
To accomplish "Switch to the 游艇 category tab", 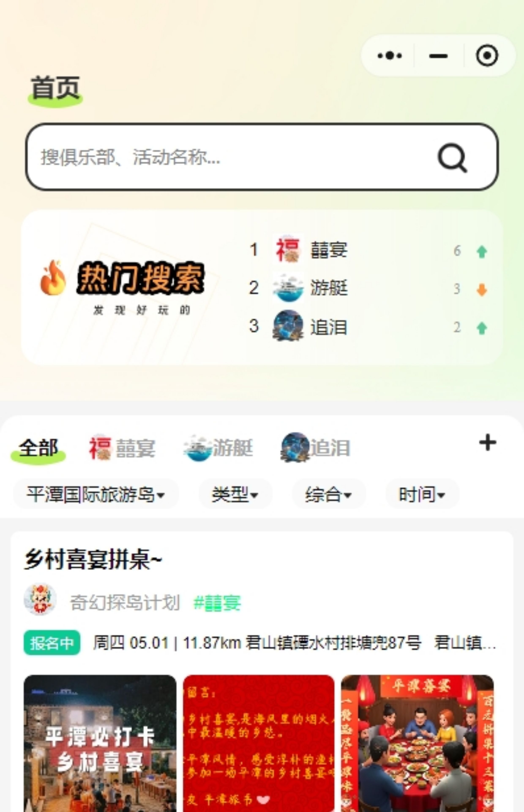I will (218, 448).
